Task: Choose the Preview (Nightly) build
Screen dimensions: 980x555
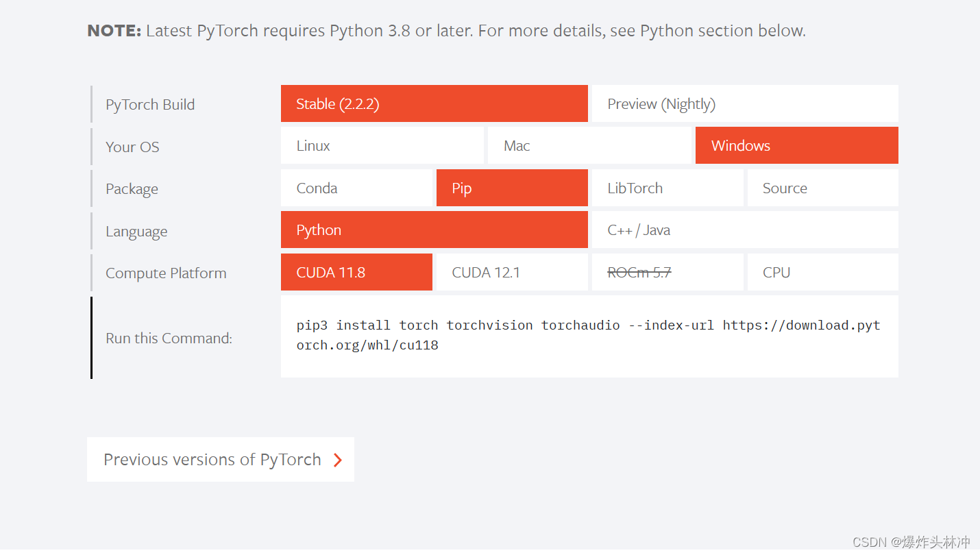Action: click(x=744, y=104)
